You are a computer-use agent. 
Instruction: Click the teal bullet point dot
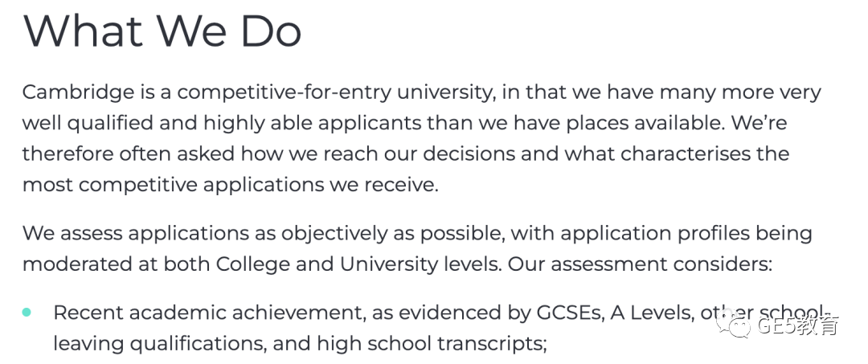pos(27,313)
